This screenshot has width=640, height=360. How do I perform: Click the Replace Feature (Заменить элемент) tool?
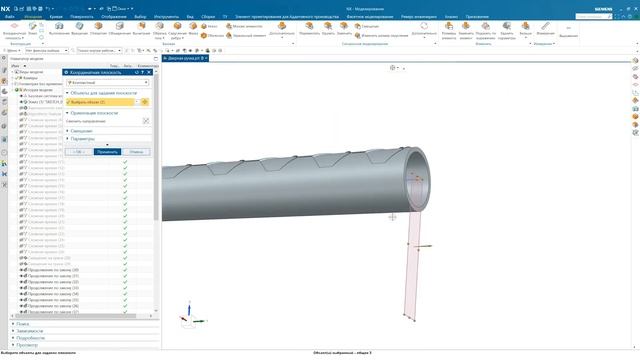click(466, 31)
